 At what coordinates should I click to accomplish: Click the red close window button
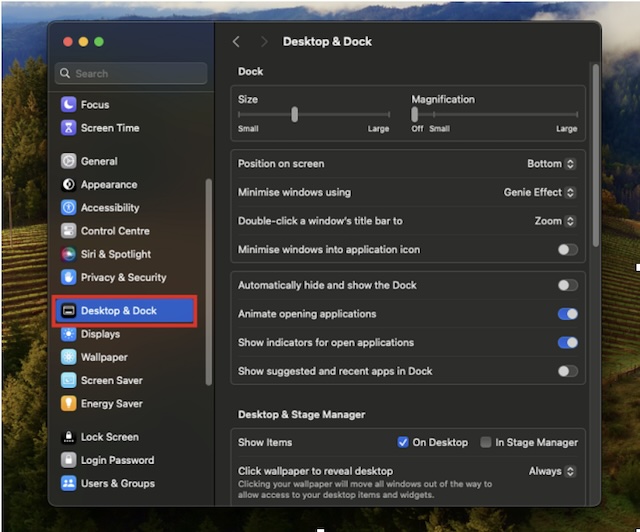68,42
